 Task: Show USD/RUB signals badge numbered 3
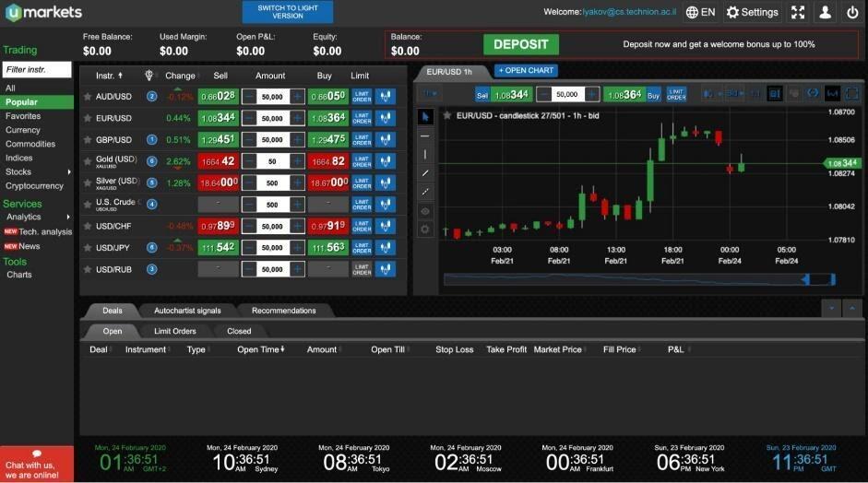click(151, 269)
